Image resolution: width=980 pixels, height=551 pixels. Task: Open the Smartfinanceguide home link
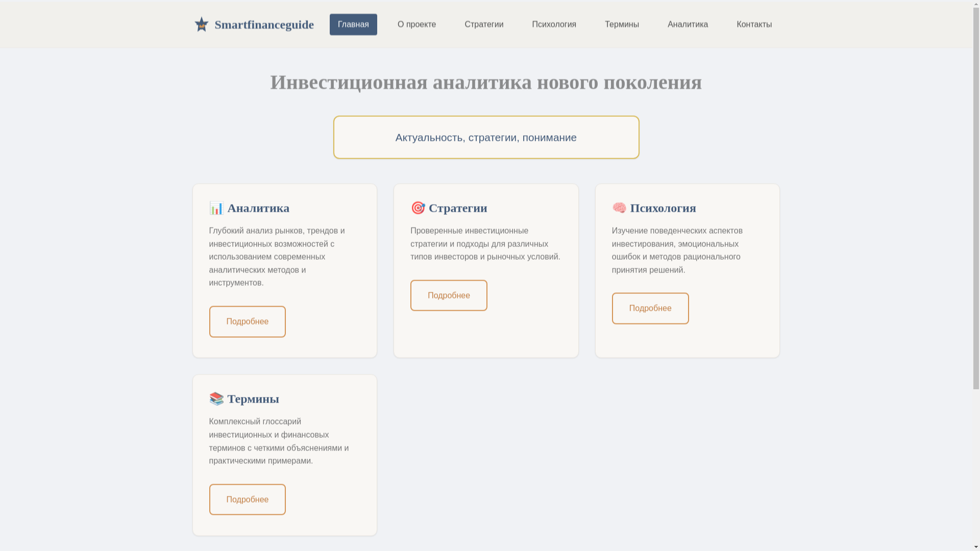(x=254, y=24)
